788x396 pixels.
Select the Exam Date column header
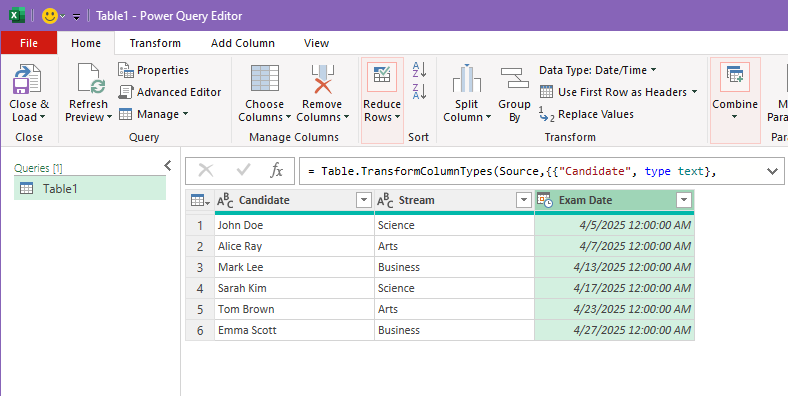[615, 201]
